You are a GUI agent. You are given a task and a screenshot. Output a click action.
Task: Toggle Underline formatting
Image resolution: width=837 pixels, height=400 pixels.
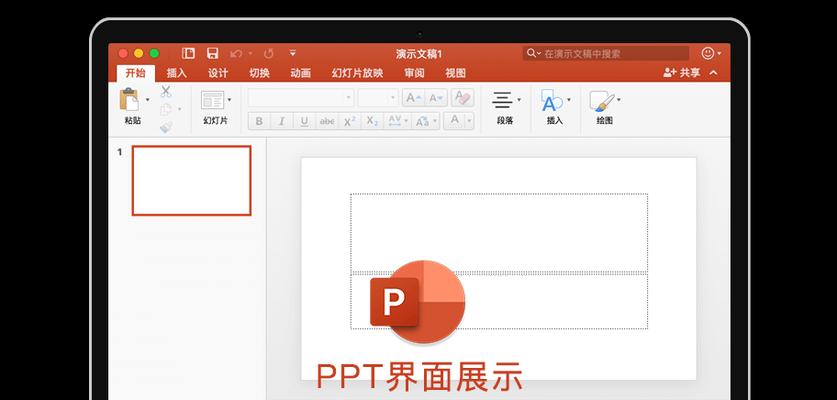[x=304, y=121]
